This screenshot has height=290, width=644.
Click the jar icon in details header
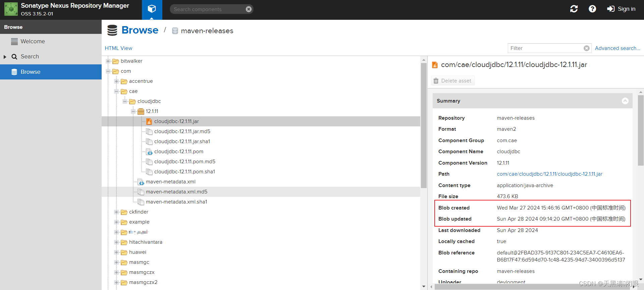[435, 65]
